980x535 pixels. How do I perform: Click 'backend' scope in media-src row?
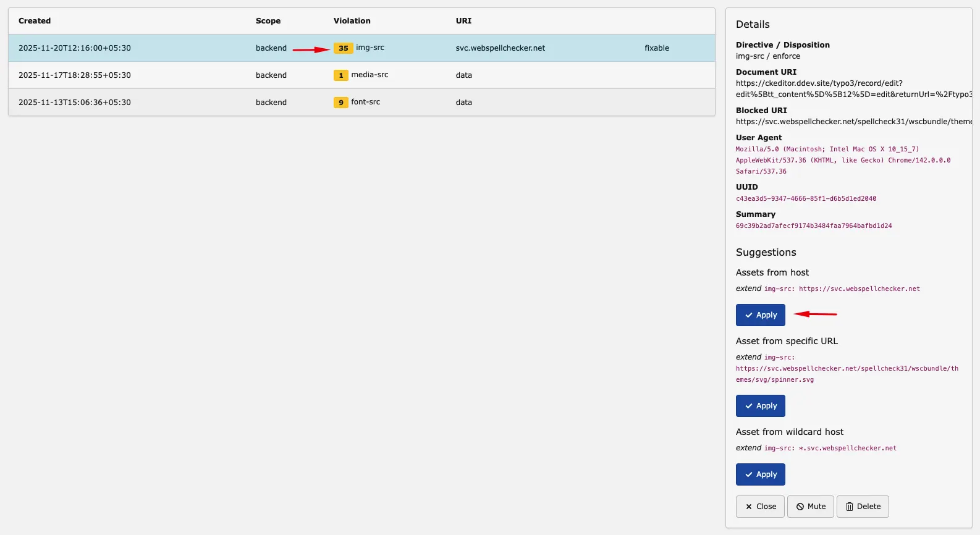point(271,75)
